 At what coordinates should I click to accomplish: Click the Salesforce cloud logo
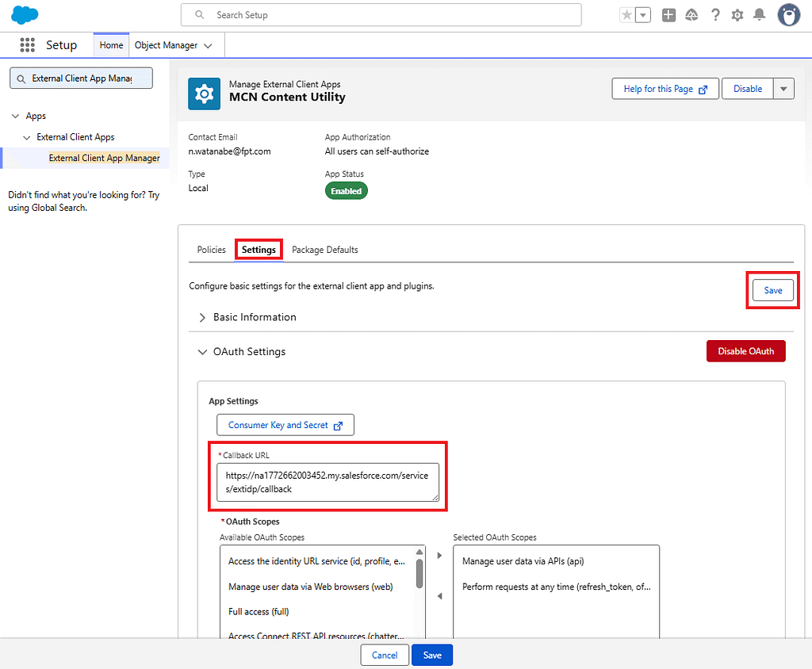point(25,15)
